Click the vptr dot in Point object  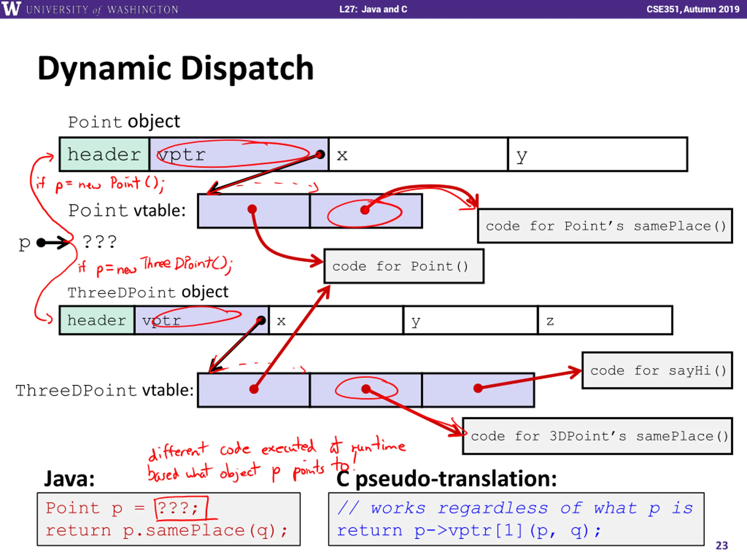320,155
